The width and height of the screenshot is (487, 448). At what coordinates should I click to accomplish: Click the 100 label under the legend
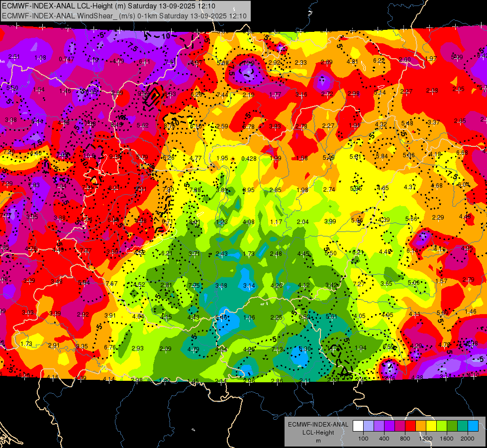(x=363, y=439)
